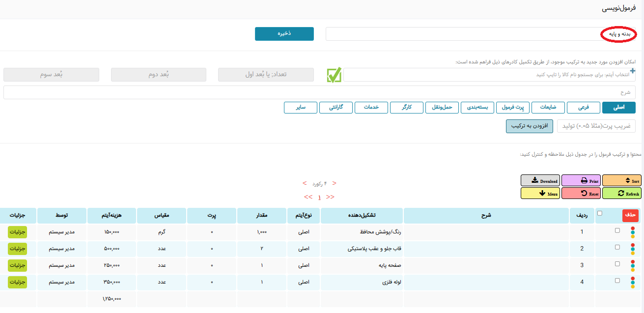Click the plus icon beside the item selector
This screenshot has width=644, height=313.
[x=633, y=71]
